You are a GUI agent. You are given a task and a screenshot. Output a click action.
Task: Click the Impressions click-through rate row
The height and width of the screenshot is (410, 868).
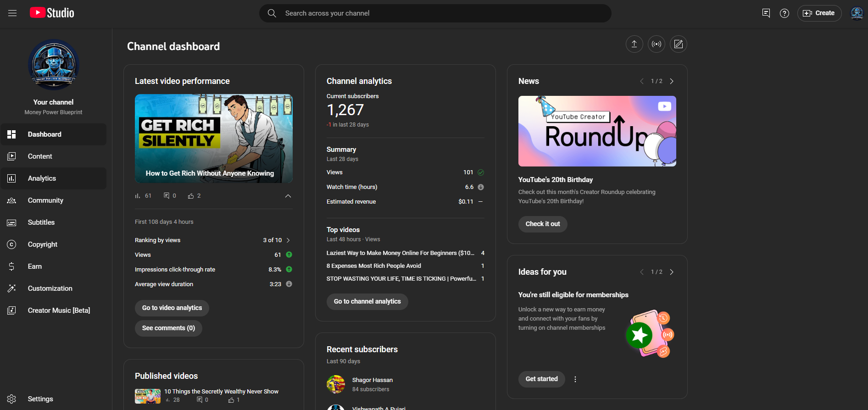point(214,270)
